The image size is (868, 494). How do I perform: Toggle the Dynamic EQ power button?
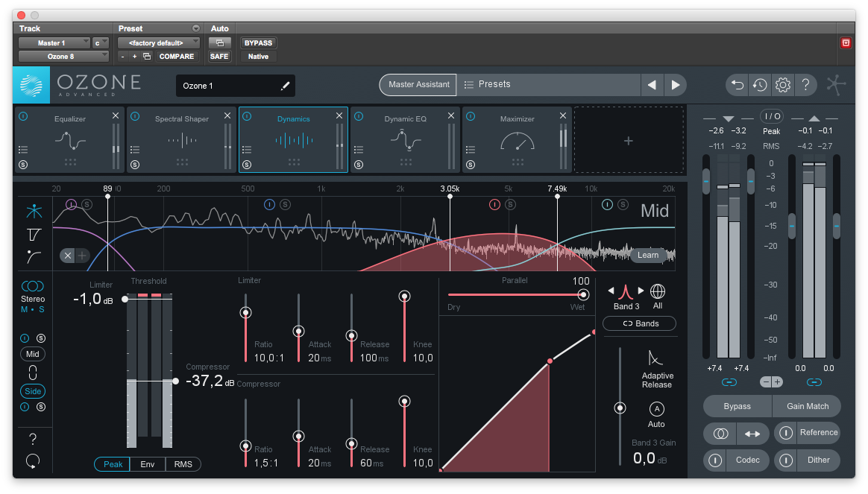click(358, 116)
